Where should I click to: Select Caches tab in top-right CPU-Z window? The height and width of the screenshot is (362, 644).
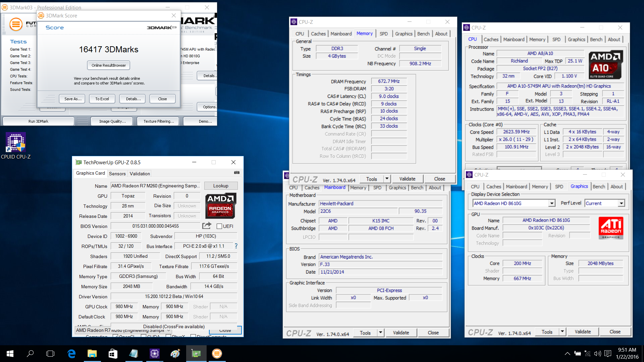[491, 39]
